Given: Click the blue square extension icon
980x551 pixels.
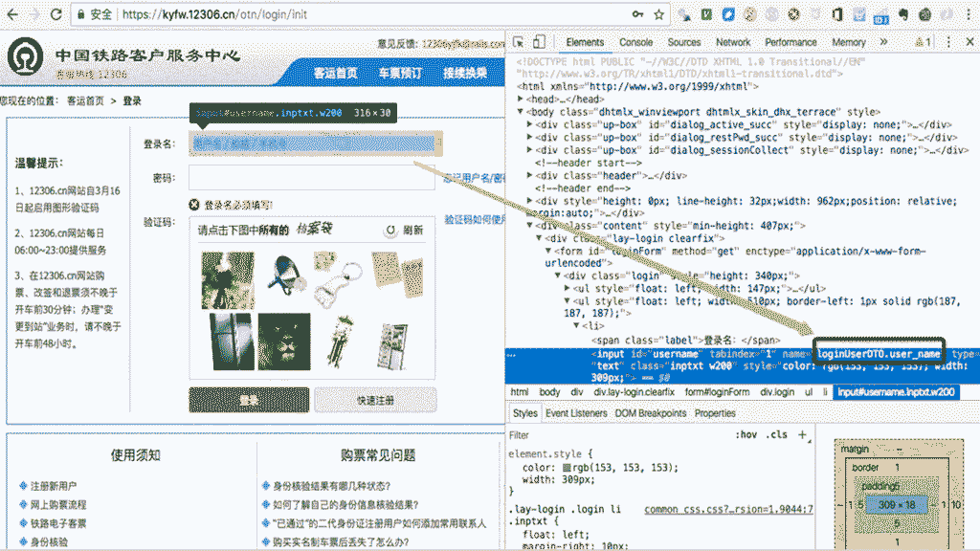Looking at the screenshot, I should pyautogui.click(x=728, y=14).
